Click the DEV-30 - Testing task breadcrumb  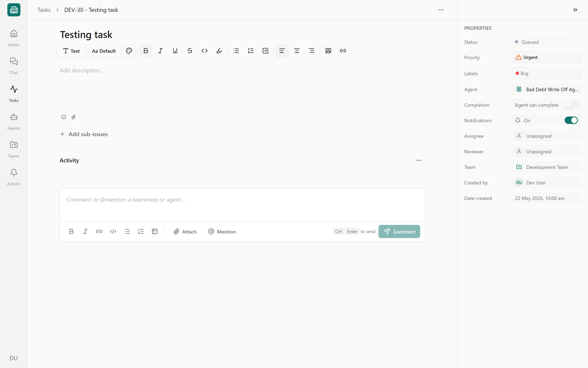click(x=91, y=10)
